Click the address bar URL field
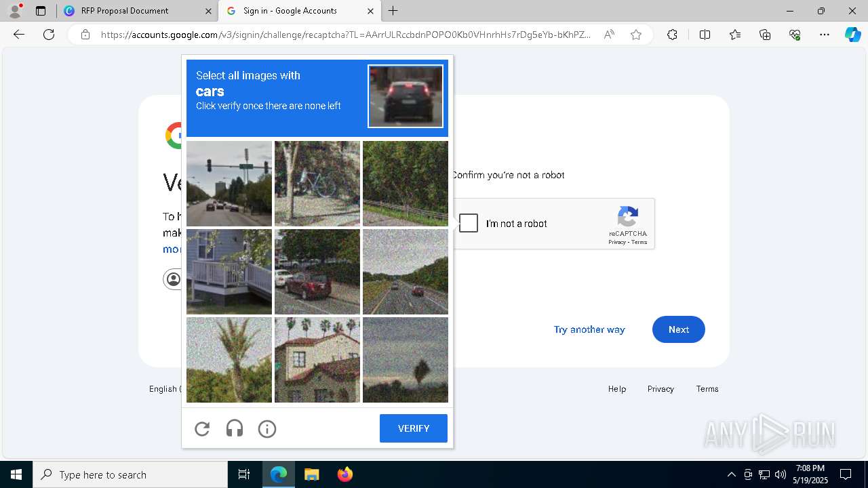 click(x=346, y=35)
